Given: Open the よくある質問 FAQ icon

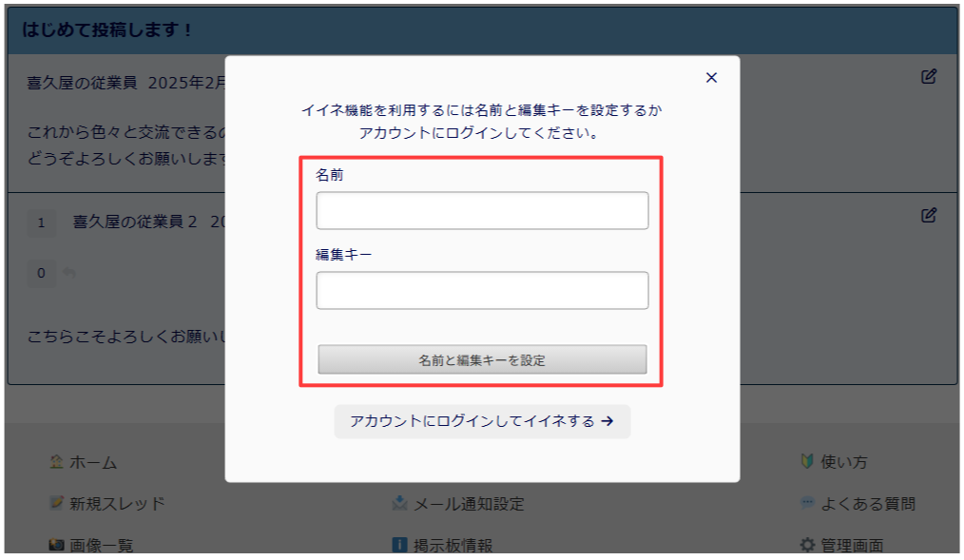Looking at the screenshot, I should coord(805,504).
